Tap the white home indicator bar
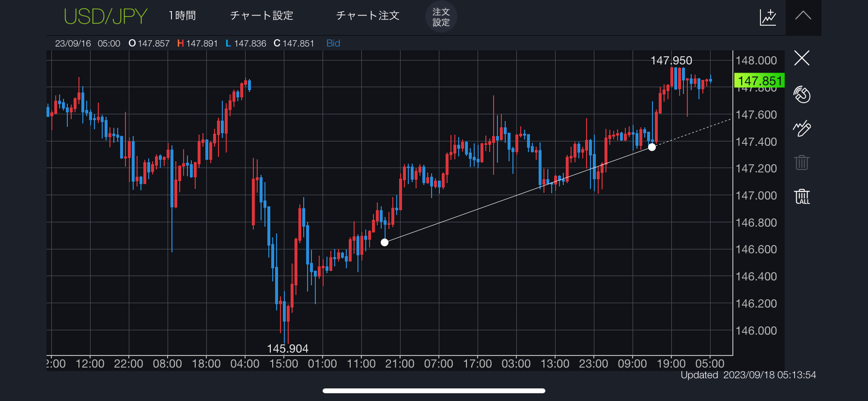 coord(434,390)
